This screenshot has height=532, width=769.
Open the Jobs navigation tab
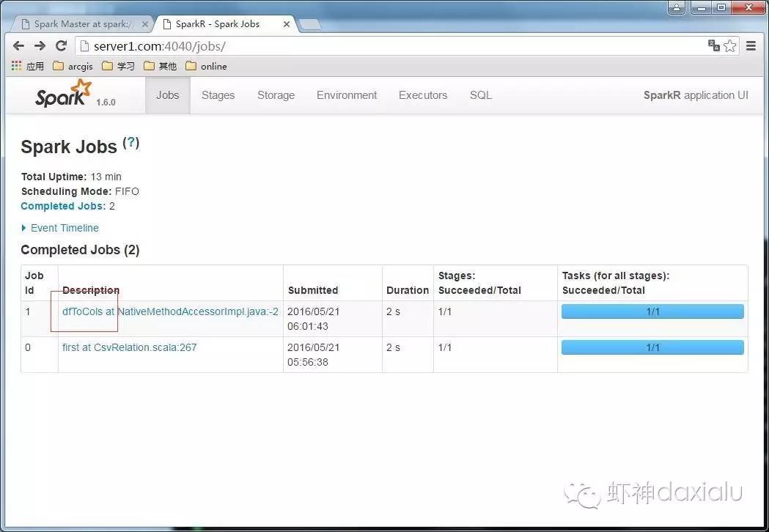point(168,95)
